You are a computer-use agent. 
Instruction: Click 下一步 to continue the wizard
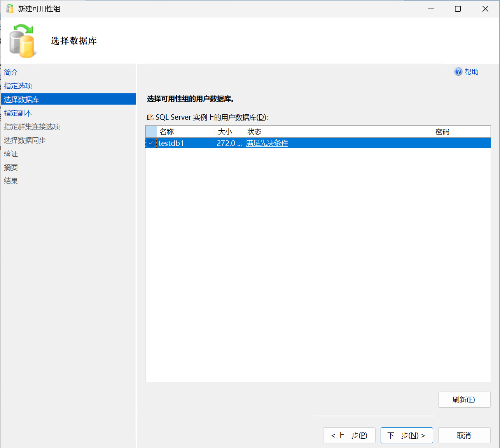pyautogui.click(x=406, y=436)
